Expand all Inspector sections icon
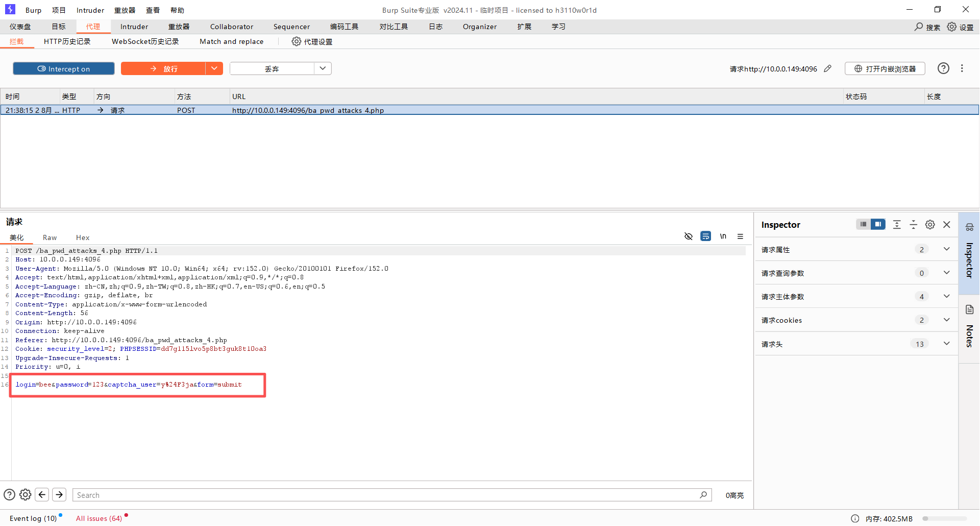The width and height of the screenshot is (980, 526). (x=897, y=224)
